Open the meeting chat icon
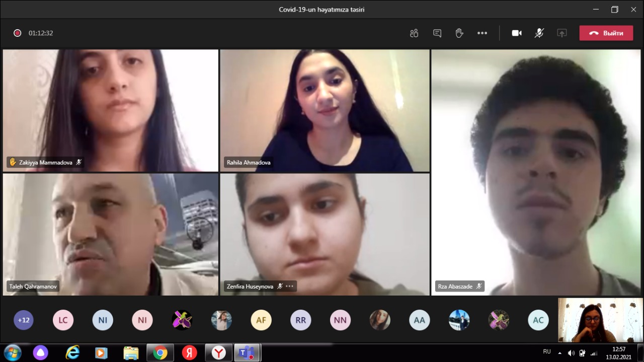Viewport: 644px width, 362px height. click(437, 33)
